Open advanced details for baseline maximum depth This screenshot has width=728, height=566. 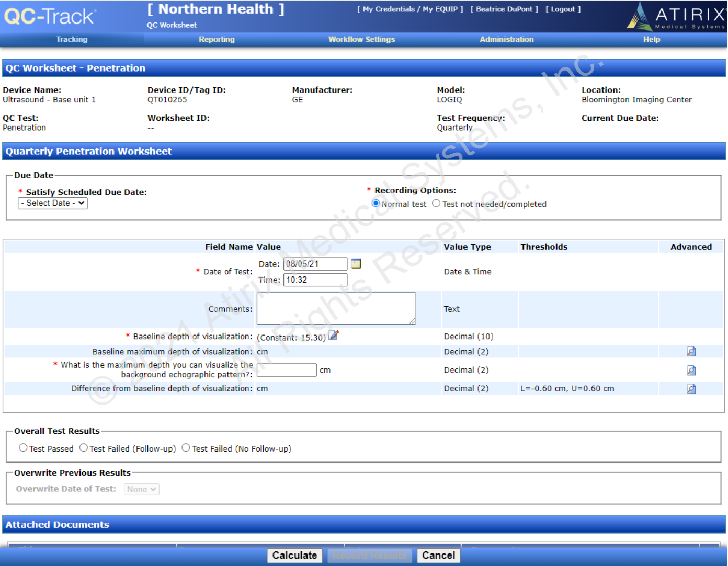[691, 352]
